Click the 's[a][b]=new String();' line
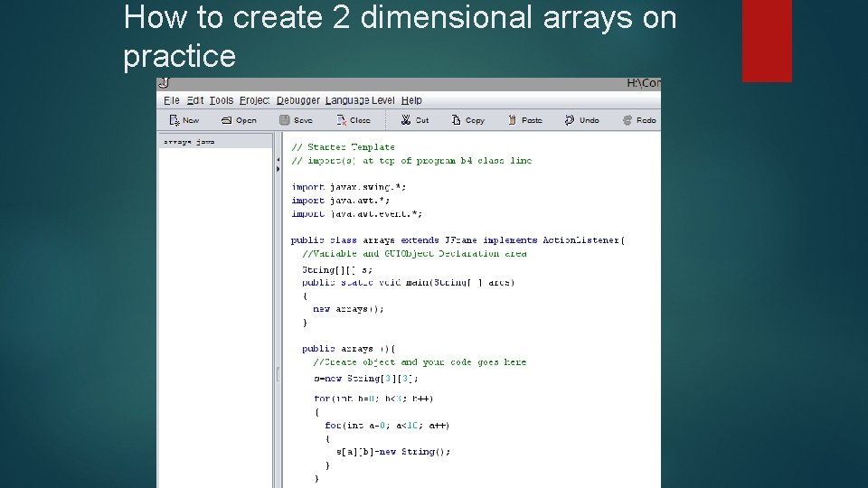868x488 pixels. click(x=393, y=452)
